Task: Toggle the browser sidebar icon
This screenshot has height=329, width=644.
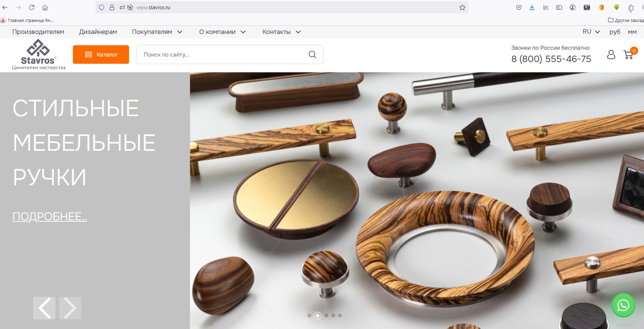Action: (559, 8)
